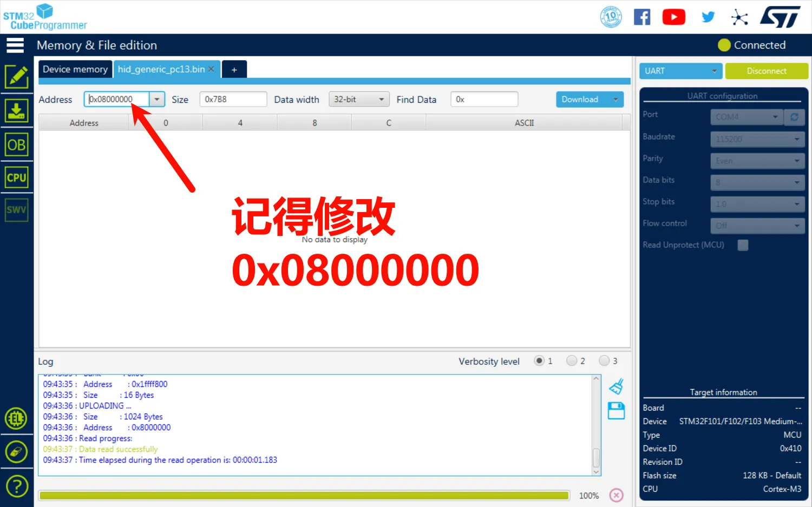
Task: Open the Option Bytes (OB) panel
Action: click(17, 145)
